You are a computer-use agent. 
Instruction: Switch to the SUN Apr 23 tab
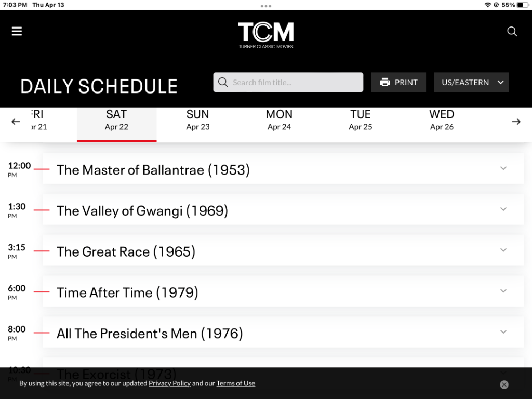(x=198, y=120)
